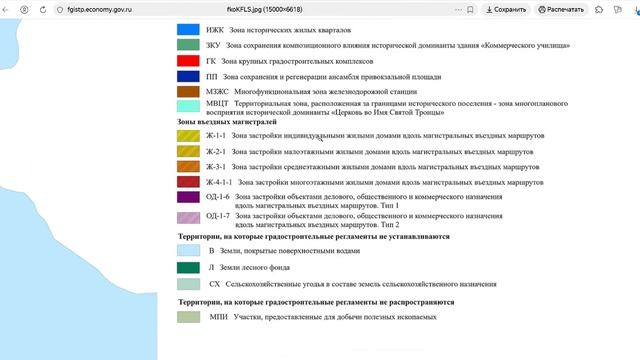Image resolution: width=640 pixels, height=360 pixels.
Task: Click text 'Земли, покрытые поверхностными водами'
Action: pyautogui.click(x=290, y=251)
